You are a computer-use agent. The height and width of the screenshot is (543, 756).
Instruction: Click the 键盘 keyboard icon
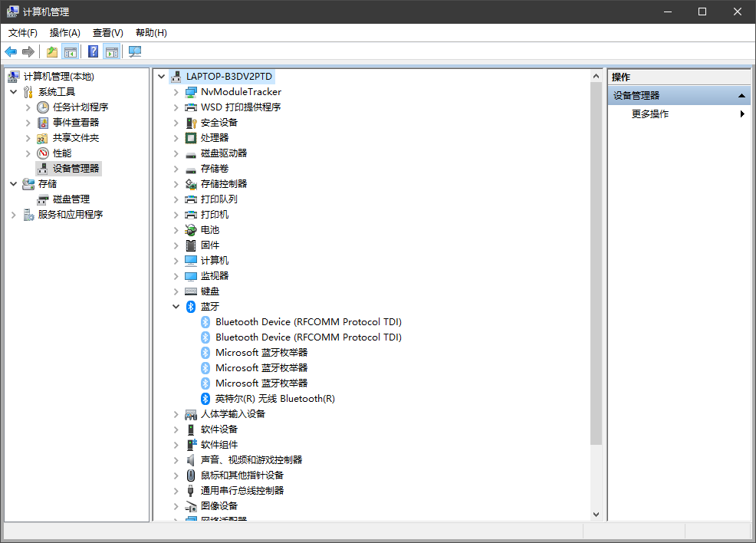pyautogui.click(x=191, y=291)
